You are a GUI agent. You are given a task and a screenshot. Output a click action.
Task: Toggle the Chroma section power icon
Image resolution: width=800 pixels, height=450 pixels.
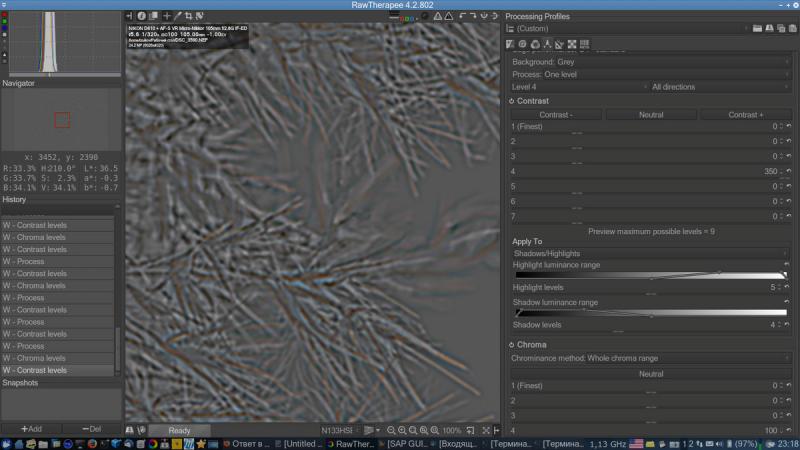click(x=511, y=345)
